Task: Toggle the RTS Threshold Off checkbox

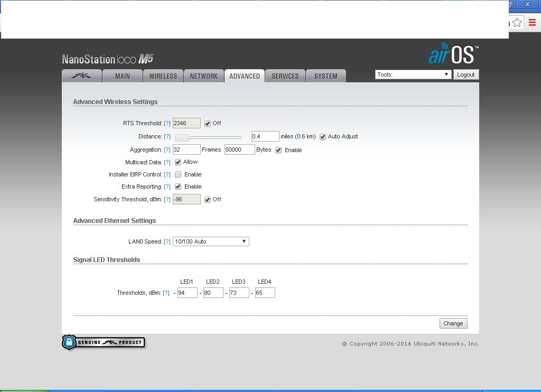Action: (207, 124)
